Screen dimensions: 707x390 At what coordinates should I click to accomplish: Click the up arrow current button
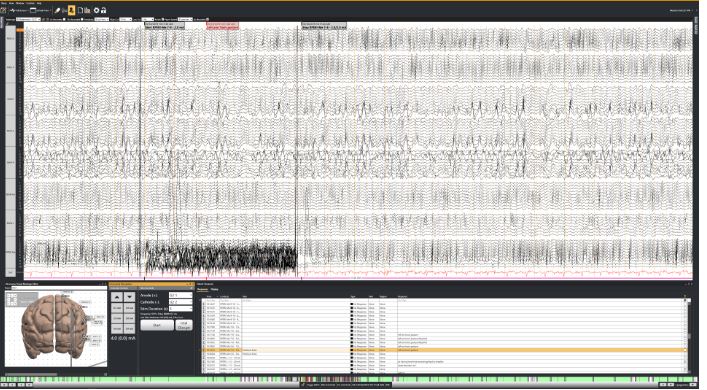point(117,297)
